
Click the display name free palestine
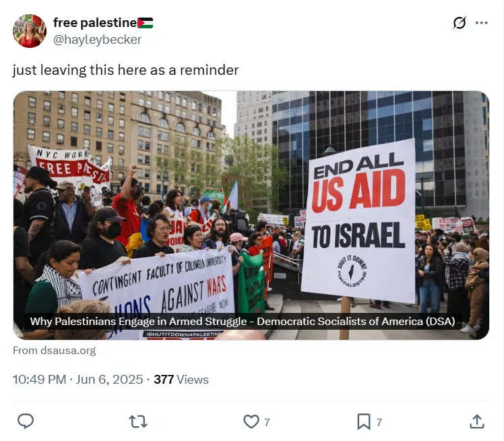point(95,23)
